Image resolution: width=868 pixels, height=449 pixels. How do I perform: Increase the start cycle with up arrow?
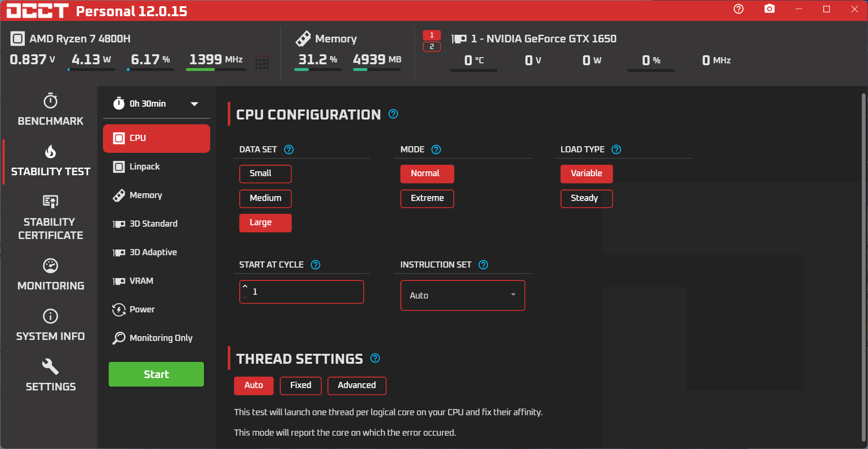[x=245, y=287]
